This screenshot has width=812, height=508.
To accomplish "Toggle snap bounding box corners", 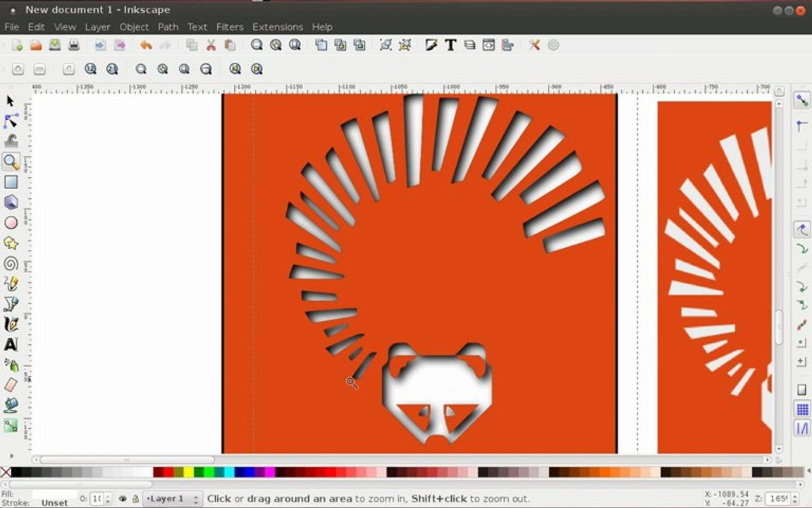I will point(801,167).
